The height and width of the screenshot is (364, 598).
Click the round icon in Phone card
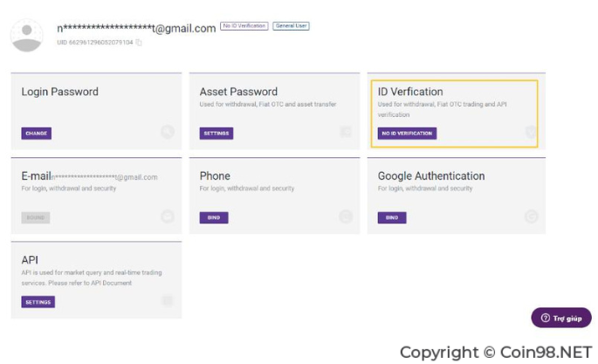coord(346,216)
